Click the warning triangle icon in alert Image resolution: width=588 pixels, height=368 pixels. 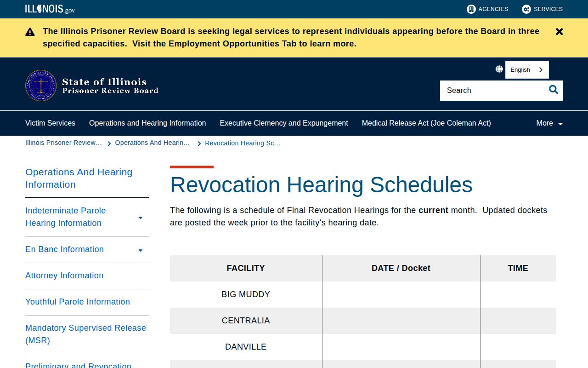coord(30,32)
